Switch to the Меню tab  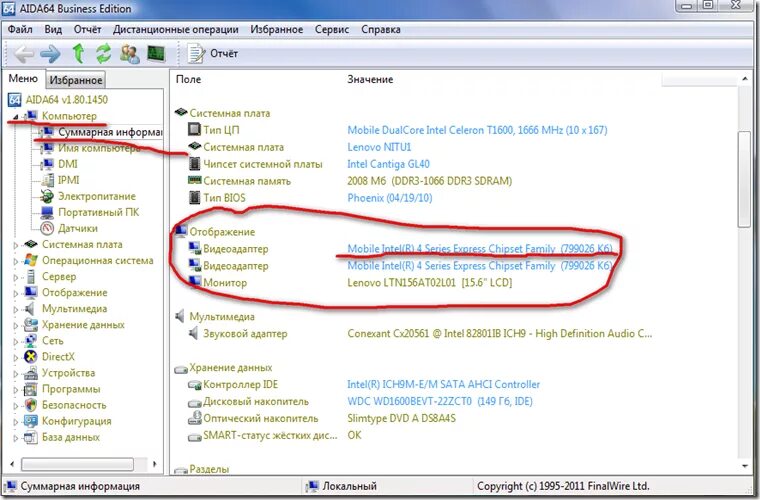click(x=23, y=78)
